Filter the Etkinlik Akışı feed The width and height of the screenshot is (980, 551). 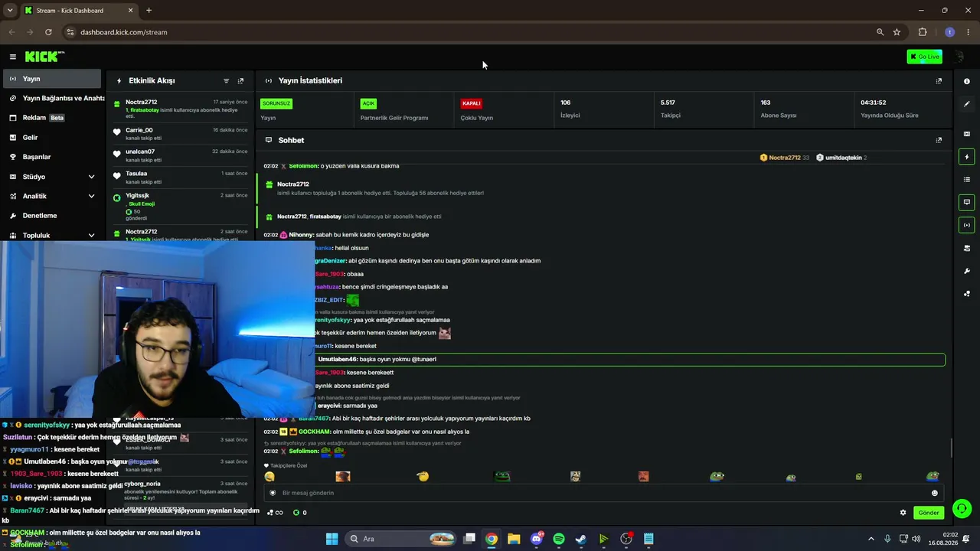pos(226,80)
